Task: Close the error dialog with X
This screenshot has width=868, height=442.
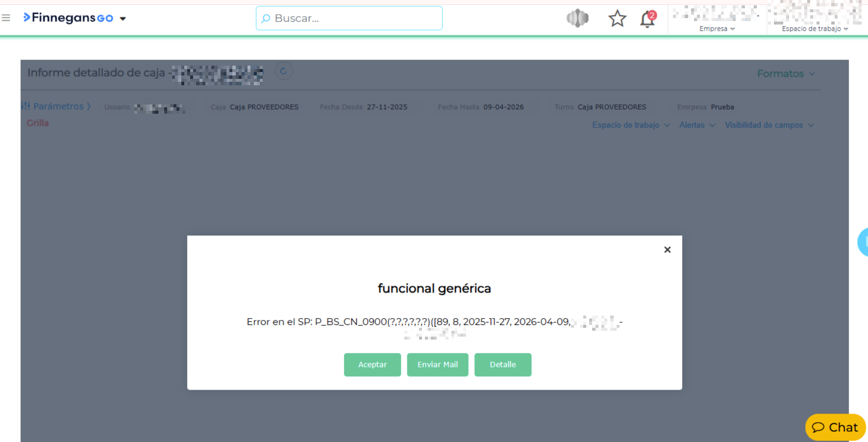Action: pos(667,250)
